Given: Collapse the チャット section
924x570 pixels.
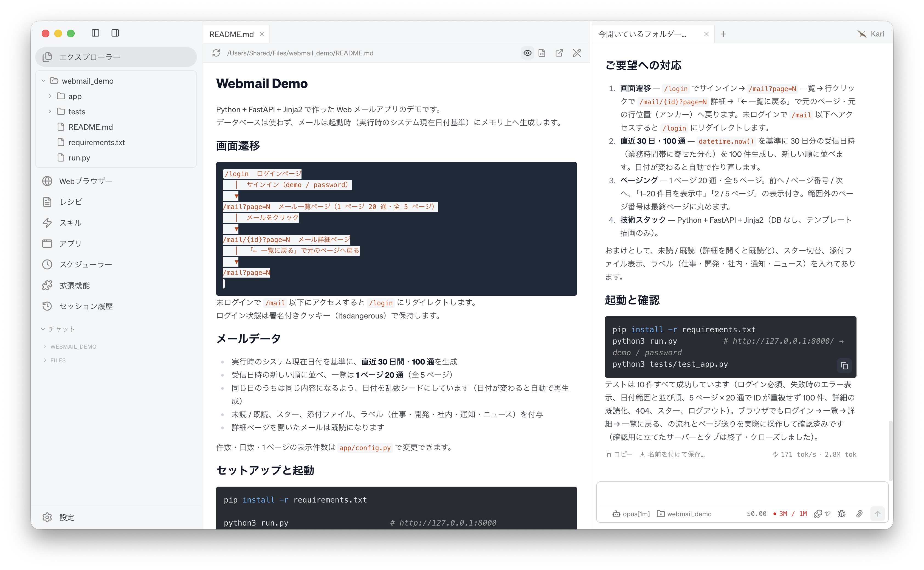Looking at the screenshot, I should point(58,329).
